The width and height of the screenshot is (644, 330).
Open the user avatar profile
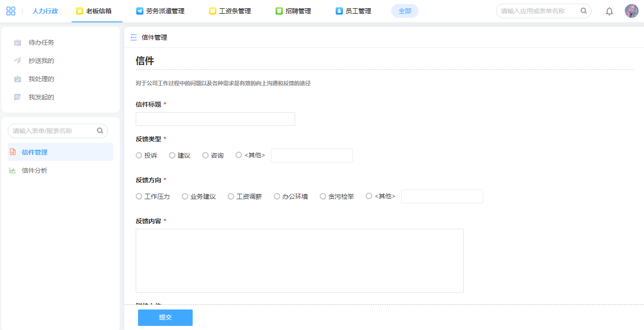[631, 11]
